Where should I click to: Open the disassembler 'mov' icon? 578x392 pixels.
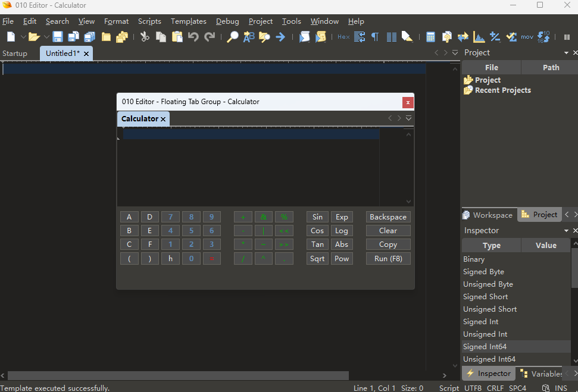527,36
